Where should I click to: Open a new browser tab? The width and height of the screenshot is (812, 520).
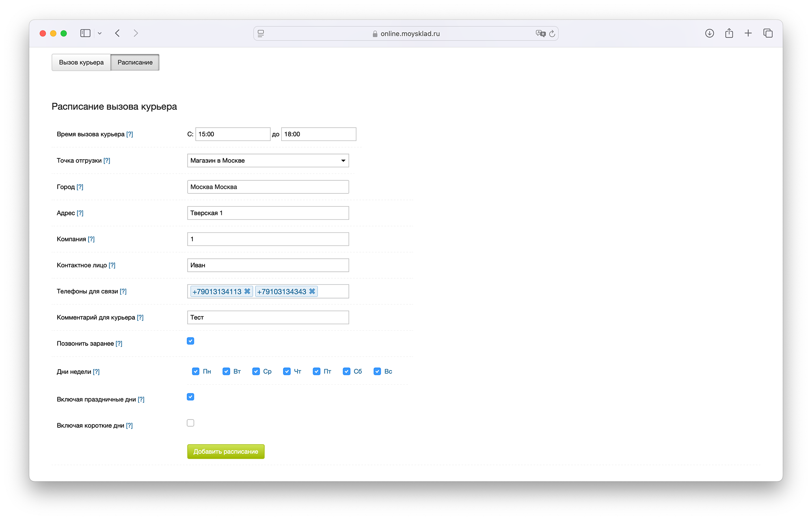[748, 33]
